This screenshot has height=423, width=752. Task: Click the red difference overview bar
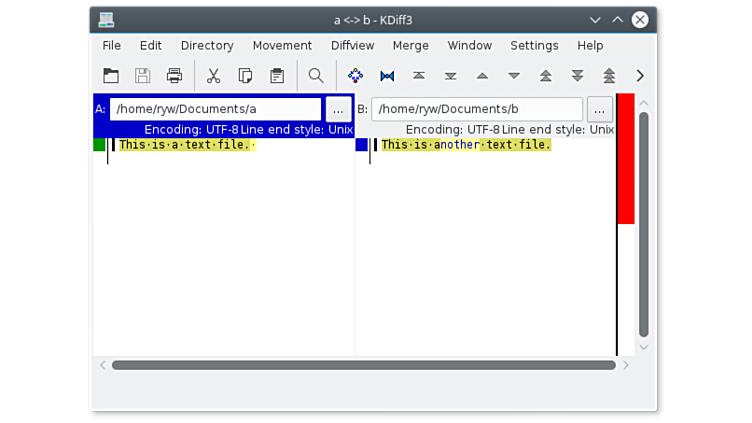[625, 158]
